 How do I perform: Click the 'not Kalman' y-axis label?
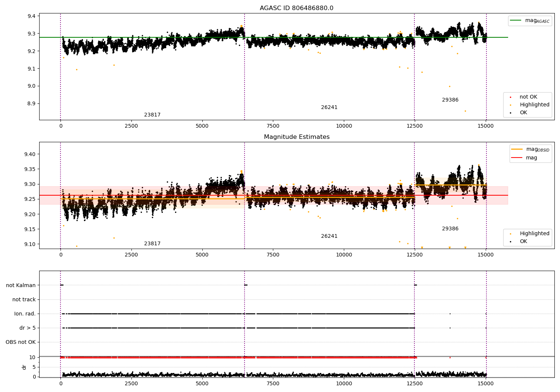(x=21, y=286)
